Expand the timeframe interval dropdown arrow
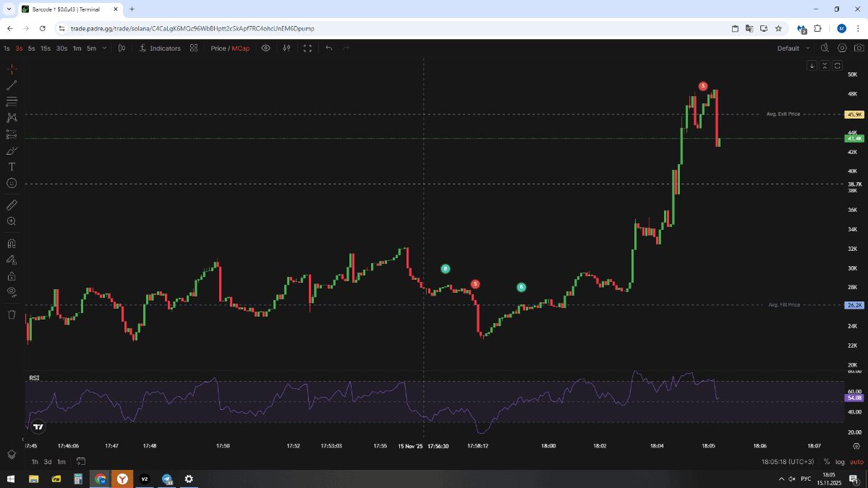The width and height of the screenshot is (868, 488). click(105, 48)
